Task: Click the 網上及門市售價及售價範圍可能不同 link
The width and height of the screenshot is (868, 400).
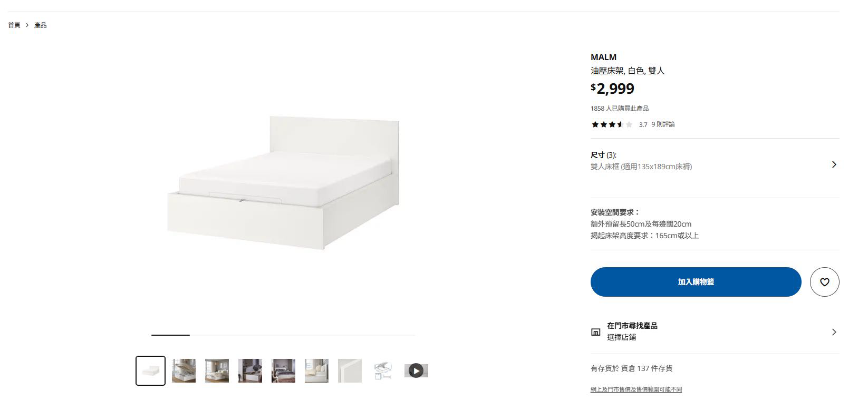Action: [x=636, y=389]
